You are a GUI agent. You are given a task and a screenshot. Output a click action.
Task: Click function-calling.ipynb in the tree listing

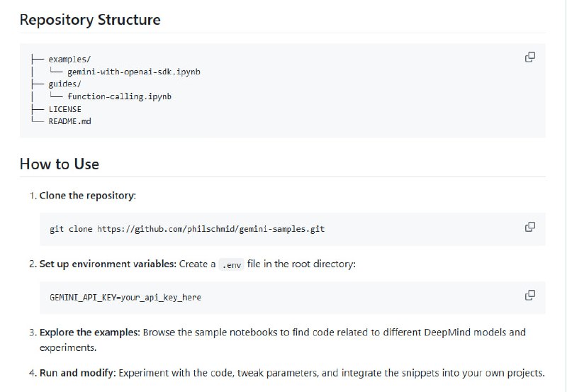point(119,96)
